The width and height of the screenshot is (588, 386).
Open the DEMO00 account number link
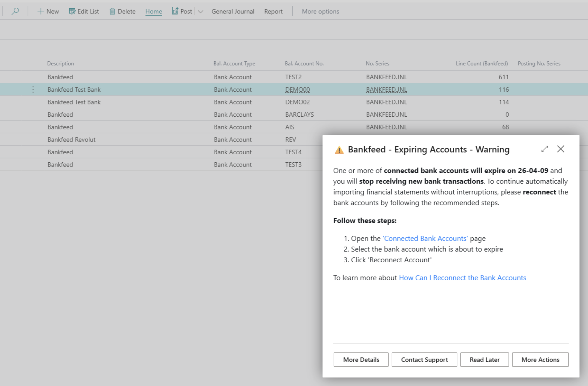point(298,90)
